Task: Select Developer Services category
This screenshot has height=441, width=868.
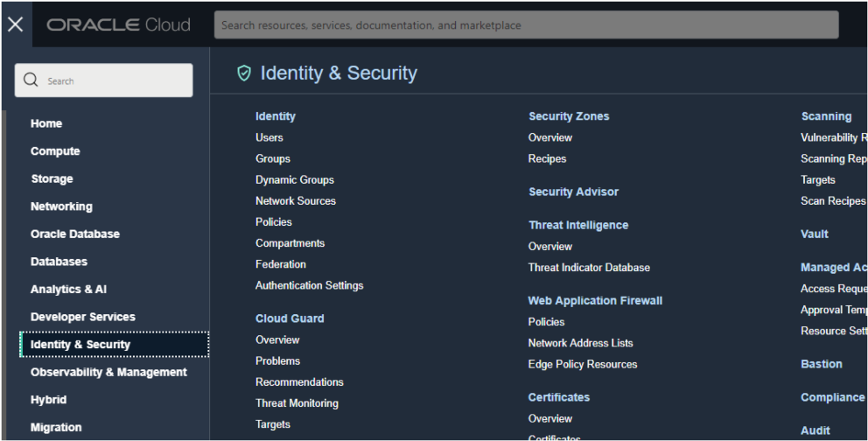Action: [82, 317]
